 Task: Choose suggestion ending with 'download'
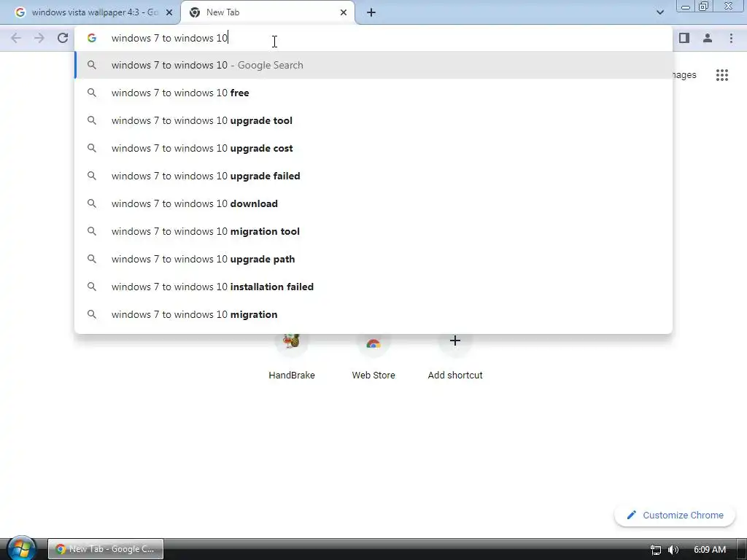coord(373,203)
